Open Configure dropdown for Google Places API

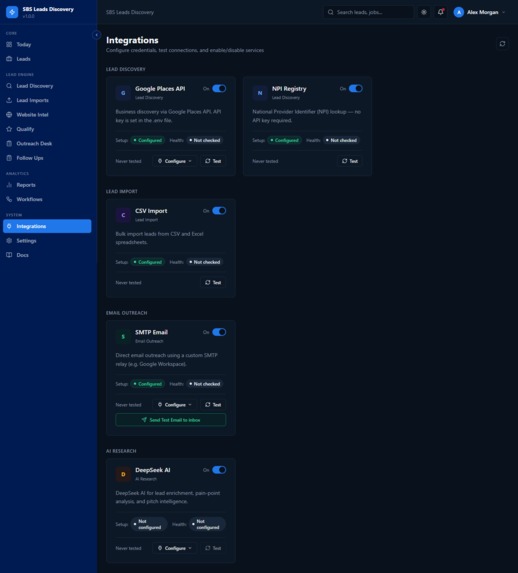[175, 161]
